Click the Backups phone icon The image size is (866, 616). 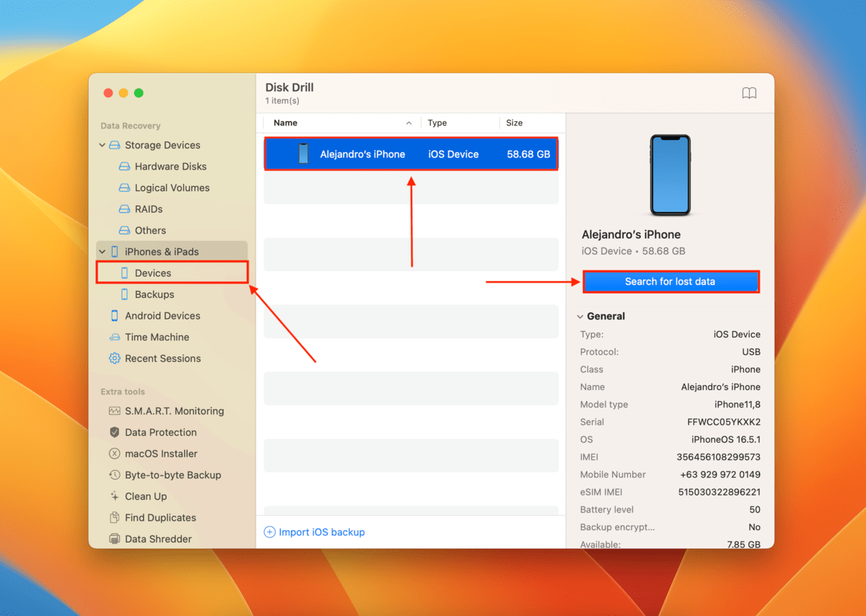(125, 294)
